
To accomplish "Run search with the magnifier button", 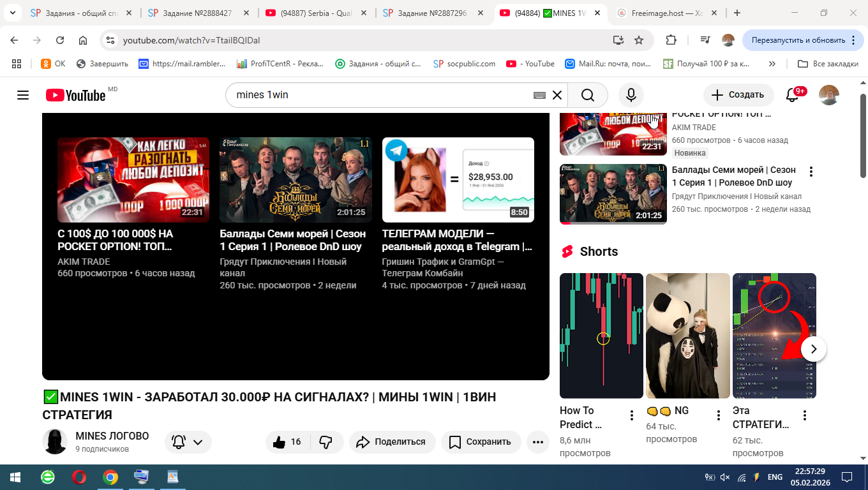I will (x=588, y=95).
